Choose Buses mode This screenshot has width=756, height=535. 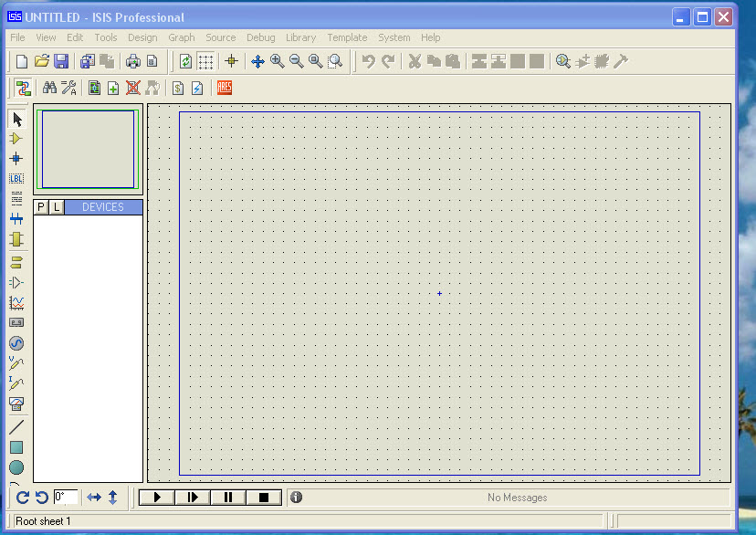pyautogui.click(x=16, y=219)
